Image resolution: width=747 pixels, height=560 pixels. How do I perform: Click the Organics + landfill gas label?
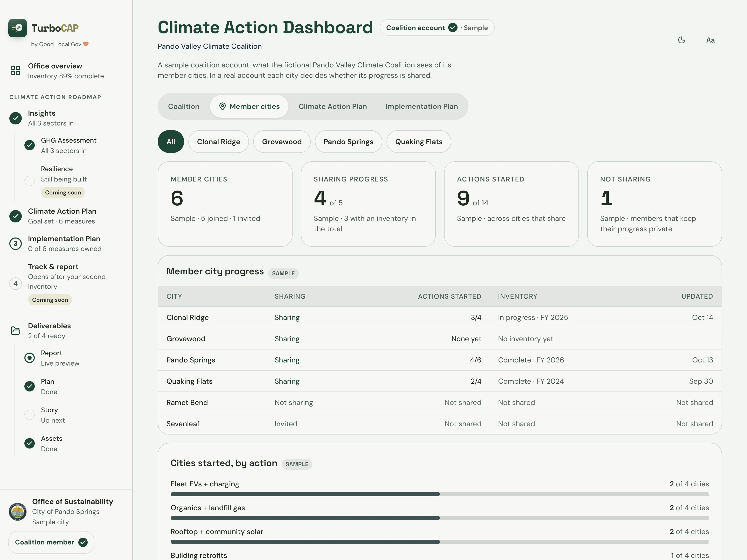tap(208, 508)
